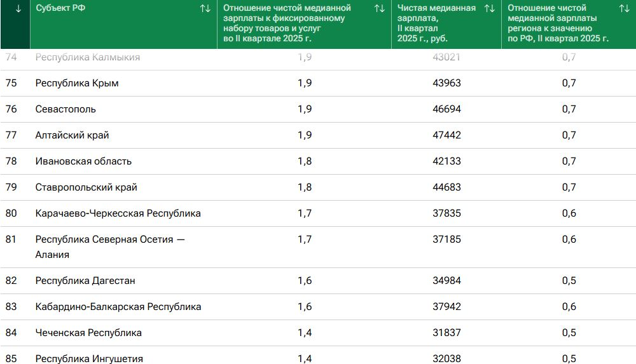Select the Республика Ингушетия region name
This screenshot has width=636, height=364.
89,359
